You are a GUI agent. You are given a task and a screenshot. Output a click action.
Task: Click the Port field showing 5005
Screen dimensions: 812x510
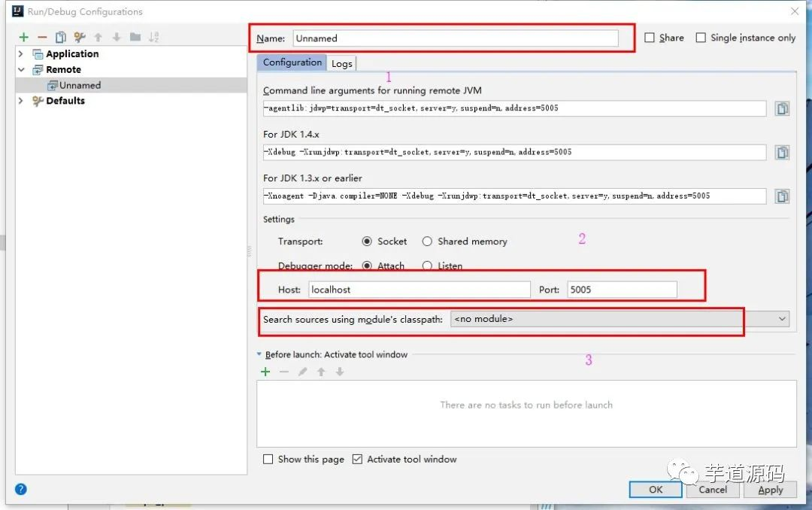pyautogui.click(x=622, y=290)
